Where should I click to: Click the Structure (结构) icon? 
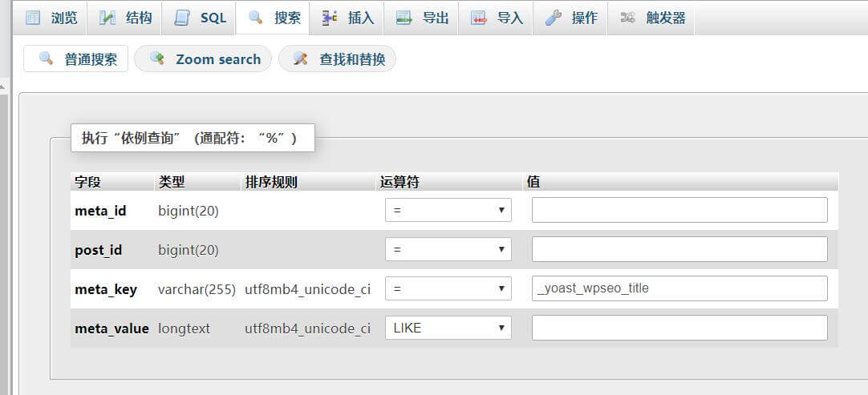(x=107, y=18)
